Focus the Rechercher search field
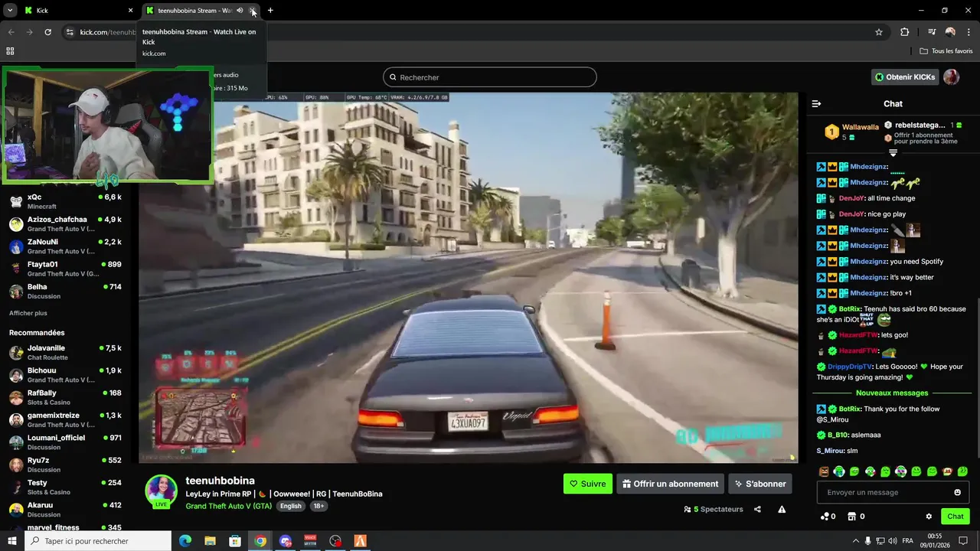 pyautogui.click(x=490, y=77)
